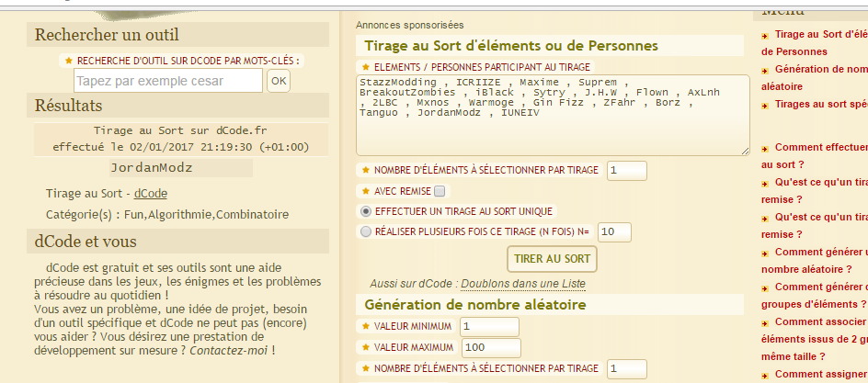Click the keyword search field 'Tapez par exemple cesar'
Image resolution: width=868 pixels, height=383 pixels.
(167, 81)
